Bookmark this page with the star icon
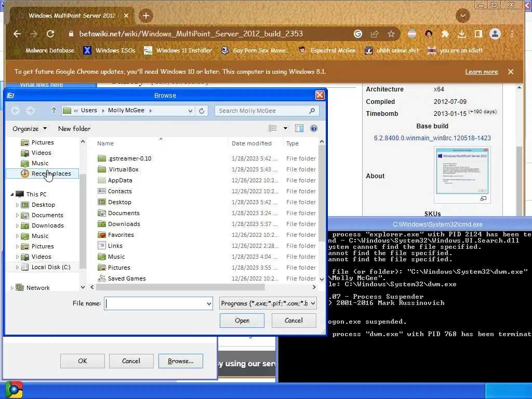Screen dimensions: 532x399 coord(391,34)
